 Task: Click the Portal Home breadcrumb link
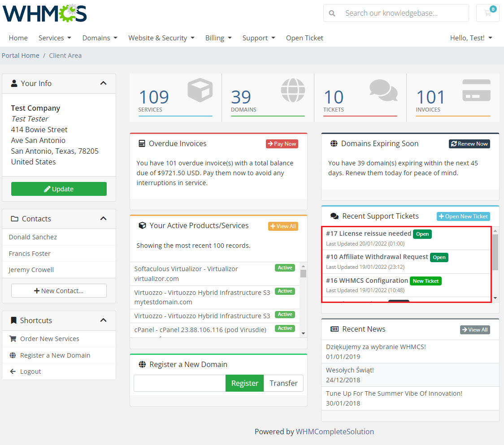(x=21, y=55)
